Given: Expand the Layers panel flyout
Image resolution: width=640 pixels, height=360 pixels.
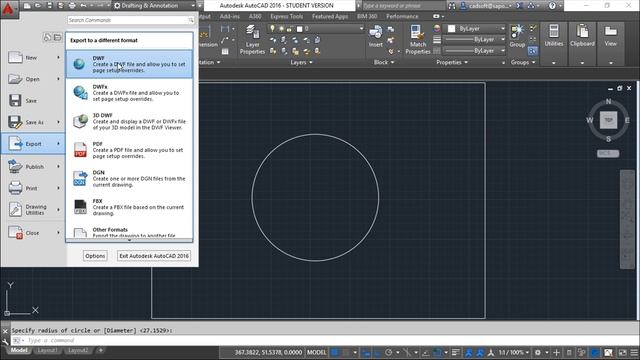Looking at the screenshot, I should coord(301,62).
